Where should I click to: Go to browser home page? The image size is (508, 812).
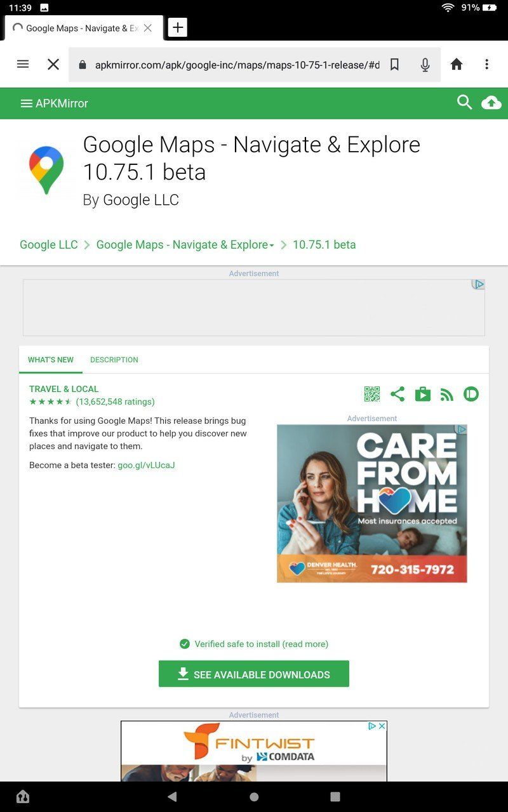tap(457, 64)
